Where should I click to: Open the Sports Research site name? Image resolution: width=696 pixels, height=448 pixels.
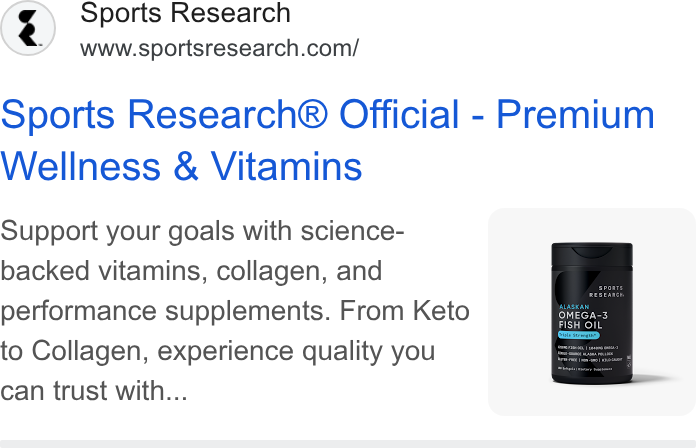pos(185,13)
